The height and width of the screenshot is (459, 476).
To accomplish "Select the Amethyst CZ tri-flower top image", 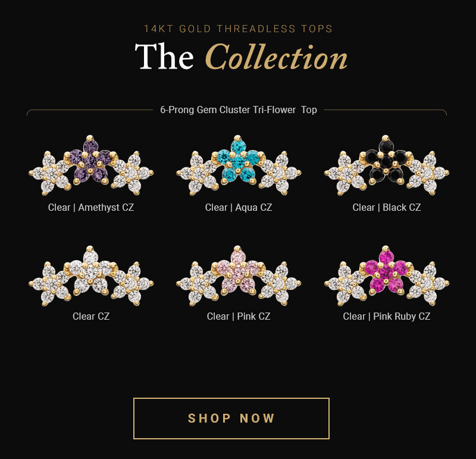I will pos(91,166).
